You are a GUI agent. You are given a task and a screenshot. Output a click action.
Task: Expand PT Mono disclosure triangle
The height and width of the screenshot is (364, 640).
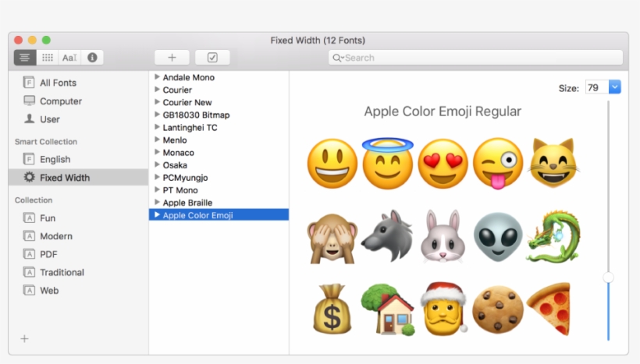tap(157, 189)
